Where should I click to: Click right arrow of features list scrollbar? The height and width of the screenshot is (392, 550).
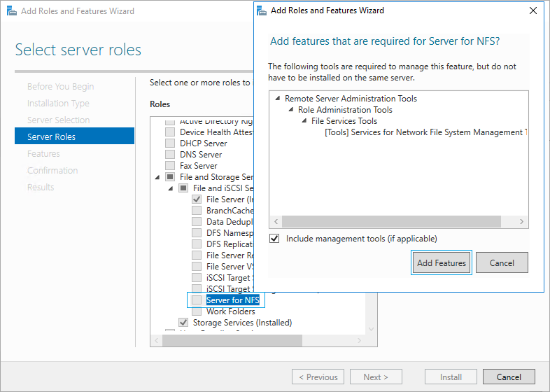[522, 221]
